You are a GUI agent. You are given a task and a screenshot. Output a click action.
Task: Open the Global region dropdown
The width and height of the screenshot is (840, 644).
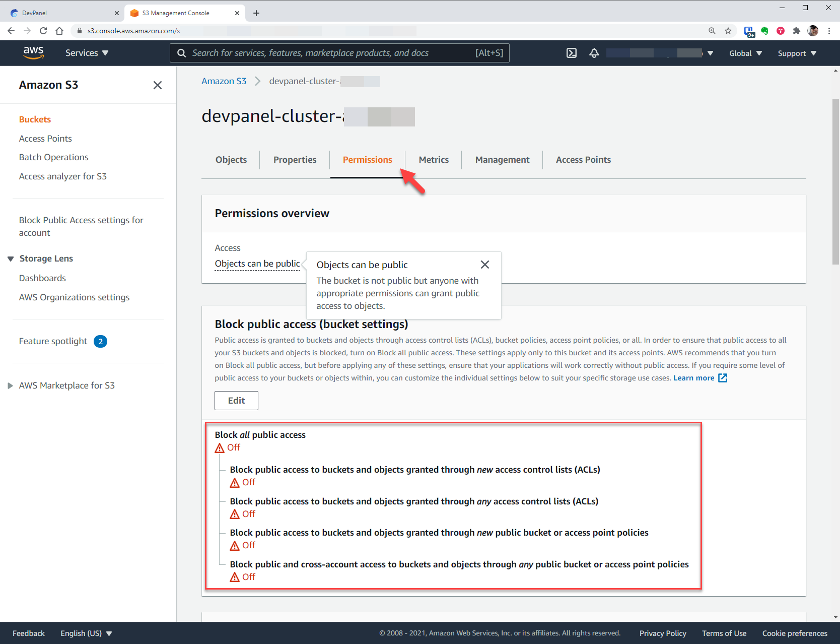click(745, 53)
